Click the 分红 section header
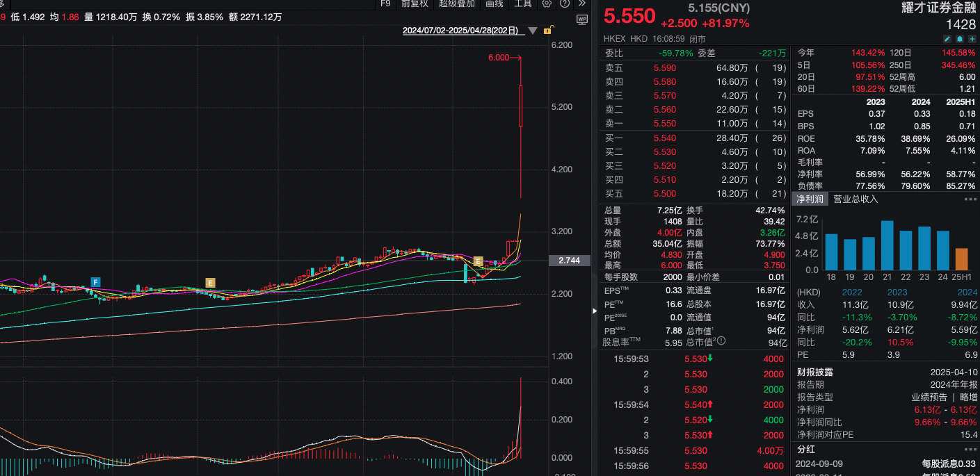This screenshot has width=980, height=476. [806, 450]
